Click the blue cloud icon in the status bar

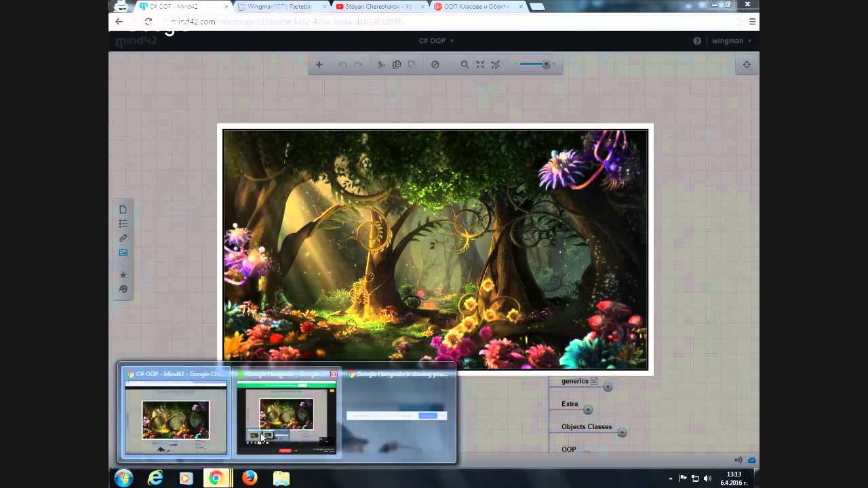click(x=751, y=460)
